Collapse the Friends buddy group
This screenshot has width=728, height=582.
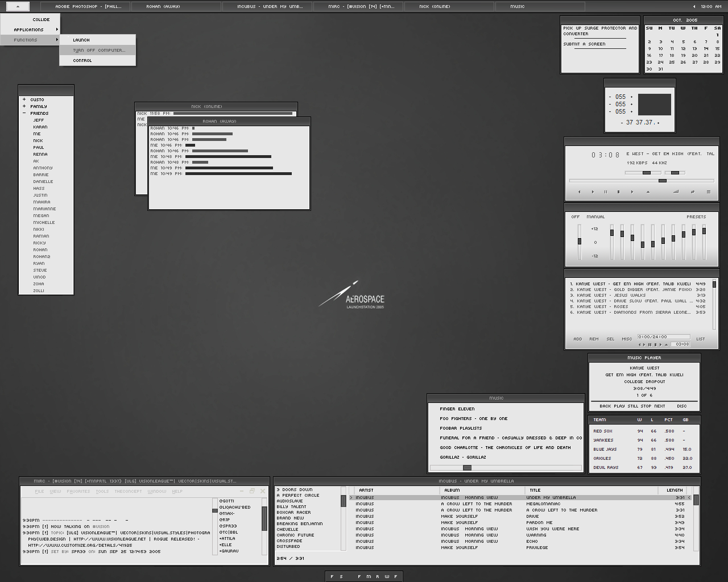coord(24,113)
